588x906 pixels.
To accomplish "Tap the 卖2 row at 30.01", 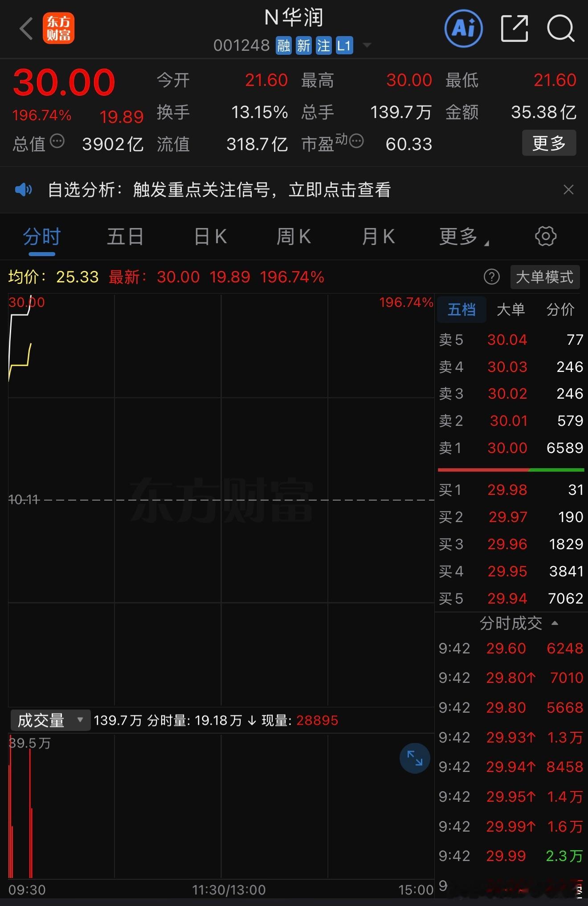I will [x=510, y=421].
